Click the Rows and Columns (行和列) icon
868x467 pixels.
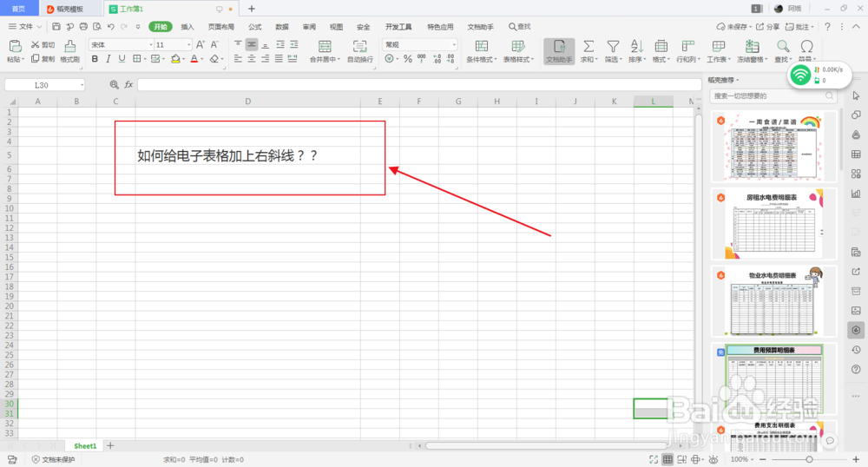coord(687,47)
